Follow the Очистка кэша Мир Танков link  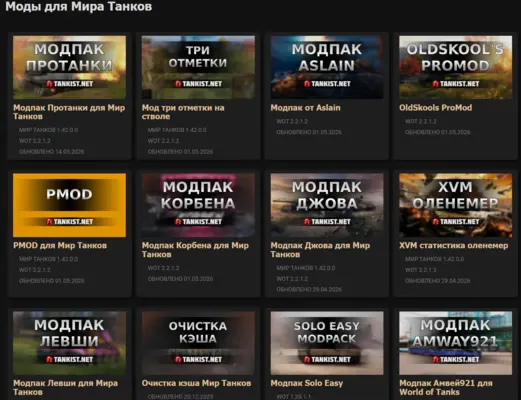pyautogui.click(x=196, y=383)
